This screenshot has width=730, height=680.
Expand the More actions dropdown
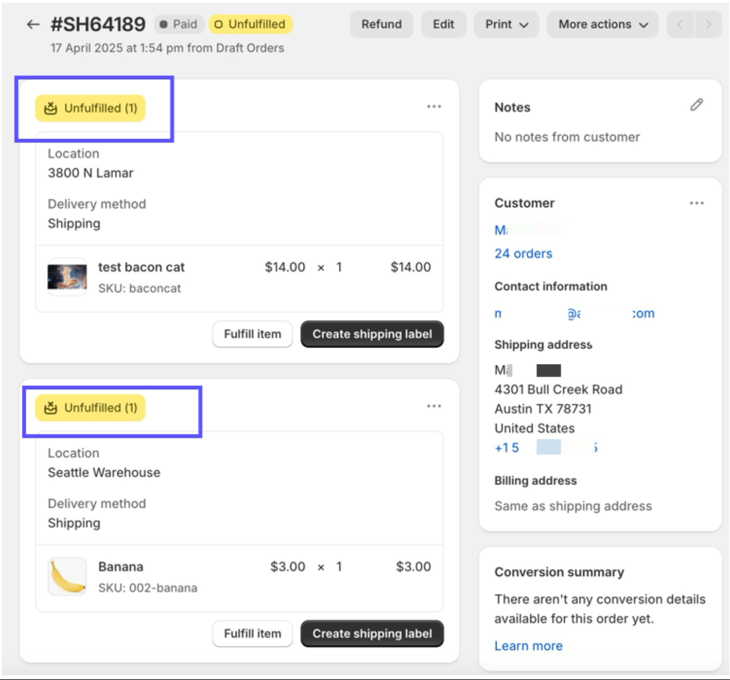tap(603, 24)
